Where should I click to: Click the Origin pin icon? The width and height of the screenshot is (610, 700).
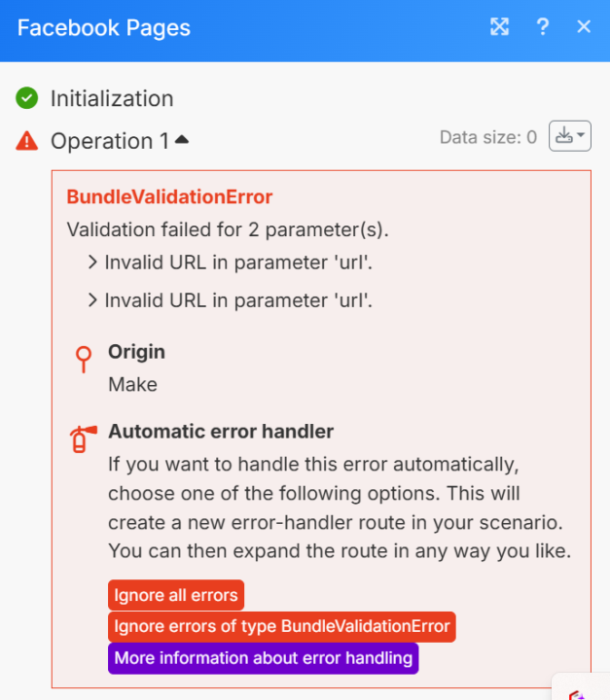[x=84, y=359]
